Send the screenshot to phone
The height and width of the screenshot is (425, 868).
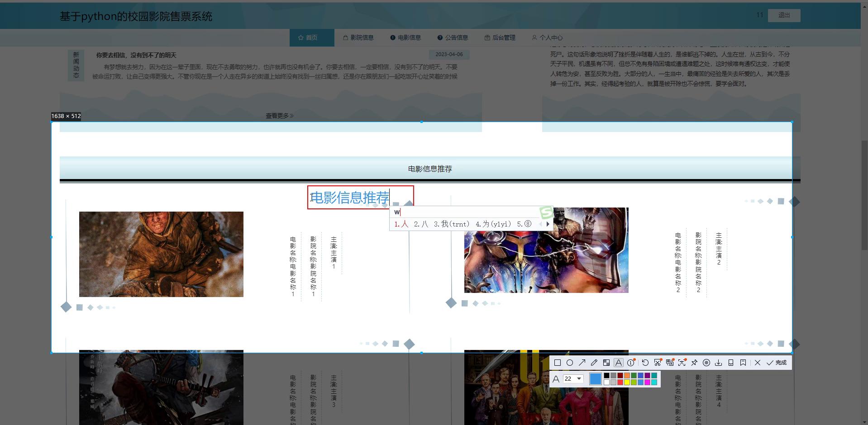pyautogui.click(x=731, y=363)
